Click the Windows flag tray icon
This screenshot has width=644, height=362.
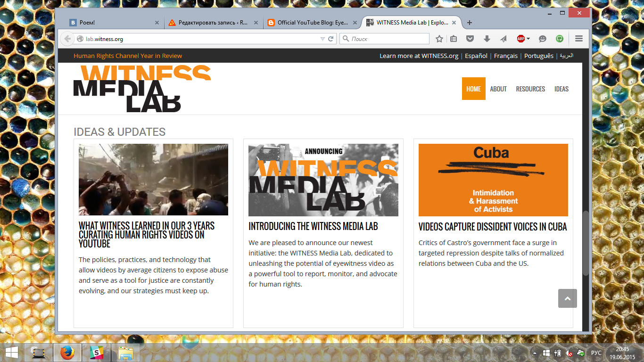pos(546,353)
